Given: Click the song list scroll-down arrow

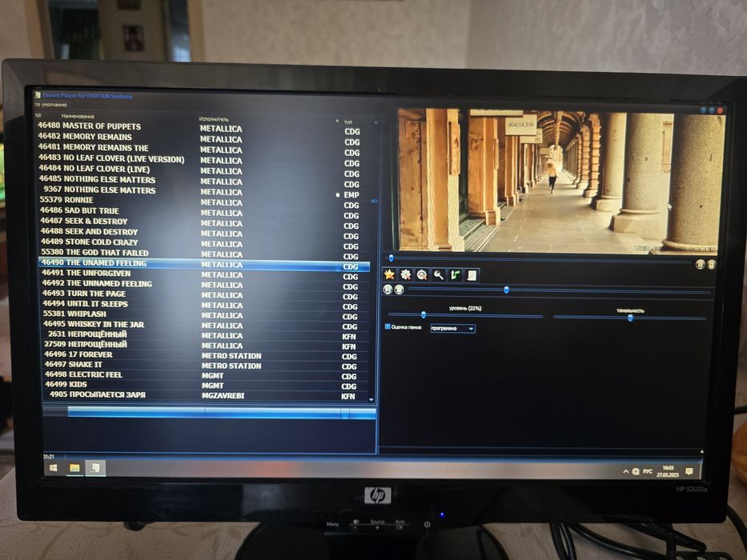Looking at the screenshot, I should coord(371,399).
